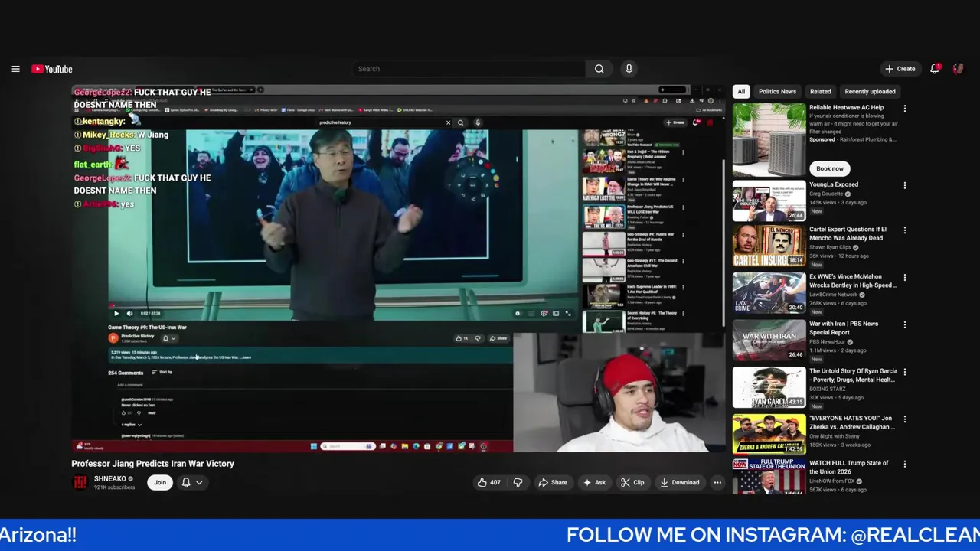Open options menu for YoungLa Exposed
Image resolution: width=980 pixels, height=551 pixels.
[x=905, y=185]
